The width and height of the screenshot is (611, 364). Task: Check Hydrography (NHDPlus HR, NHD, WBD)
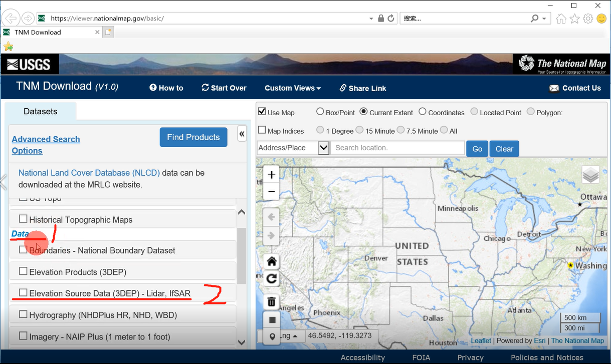23,314
